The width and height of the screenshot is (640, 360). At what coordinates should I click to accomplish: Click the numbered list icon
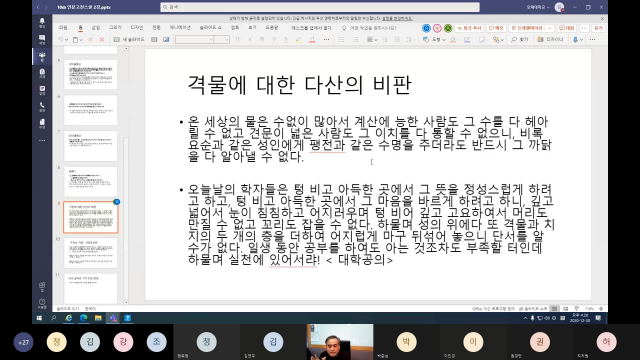pos(356,40)
